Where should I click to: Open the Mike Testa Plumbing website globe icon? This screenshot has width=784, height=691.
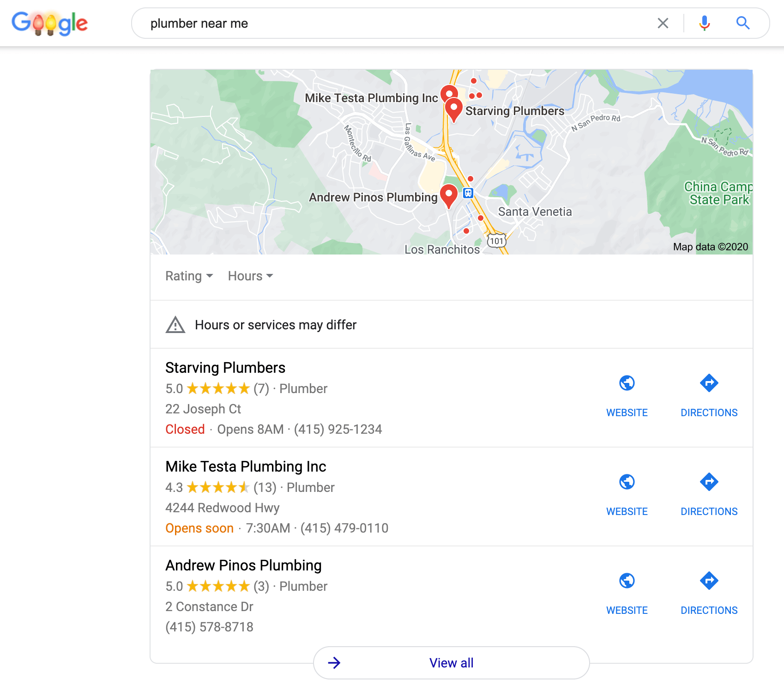point(627,482)
